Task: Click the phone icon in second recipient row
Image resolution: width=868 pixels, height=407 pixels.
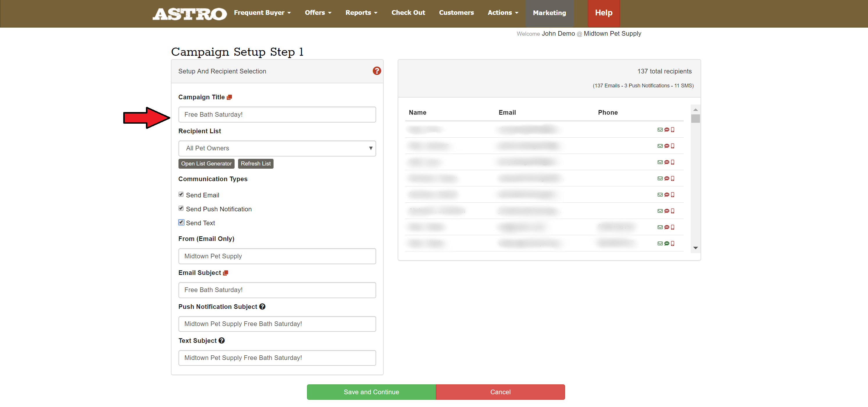Action: click(x=673, y=146)
